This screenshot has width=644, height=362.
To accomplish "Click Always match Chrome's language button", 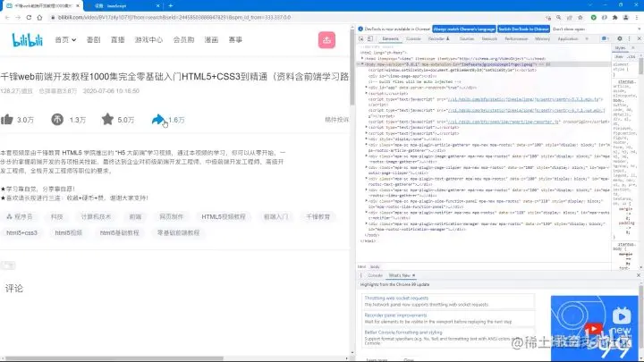I will coord(463,29).
